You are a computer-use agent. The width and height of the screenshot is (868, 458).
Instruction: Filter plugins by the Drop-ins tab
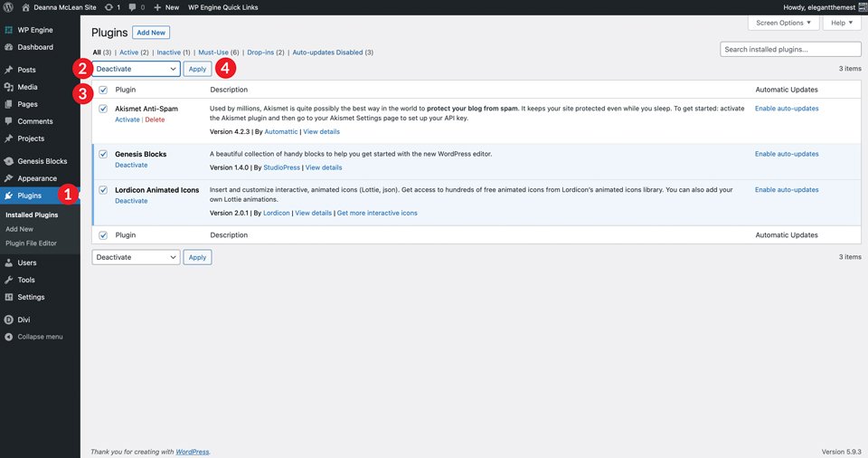[260, 52]
